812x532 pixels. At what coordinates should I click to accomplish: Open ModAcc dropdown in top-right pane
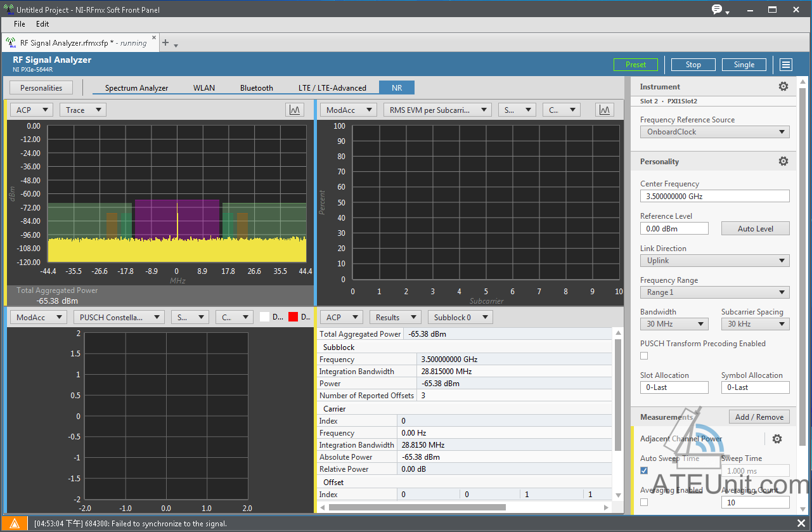click(348, 110)
